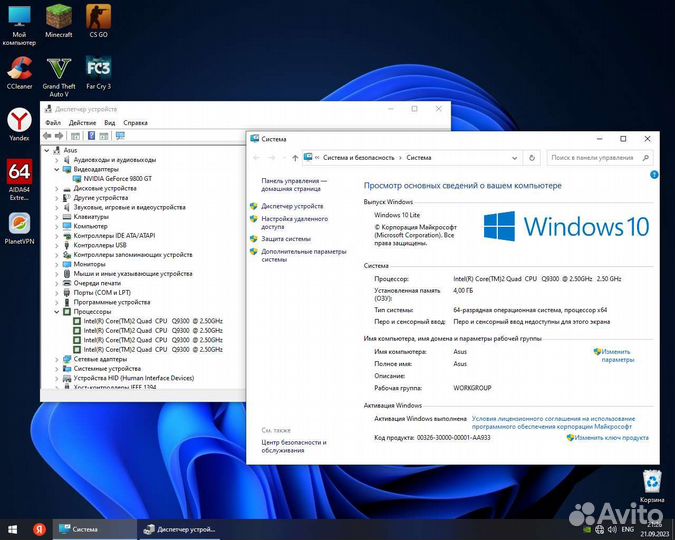
Task: Expand the Клавиатуры node
Action: [56, 217]
